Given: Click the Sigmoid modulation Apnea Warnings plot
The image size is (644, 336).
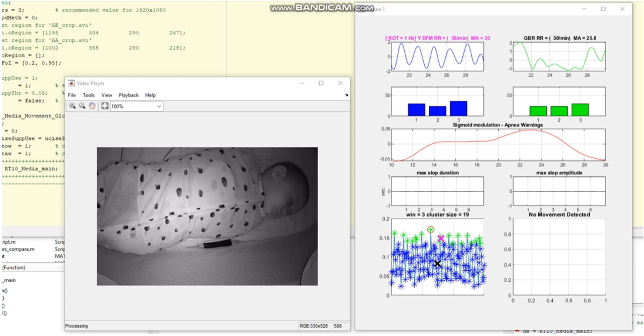Looking at the screenshot, I should 498,145.
